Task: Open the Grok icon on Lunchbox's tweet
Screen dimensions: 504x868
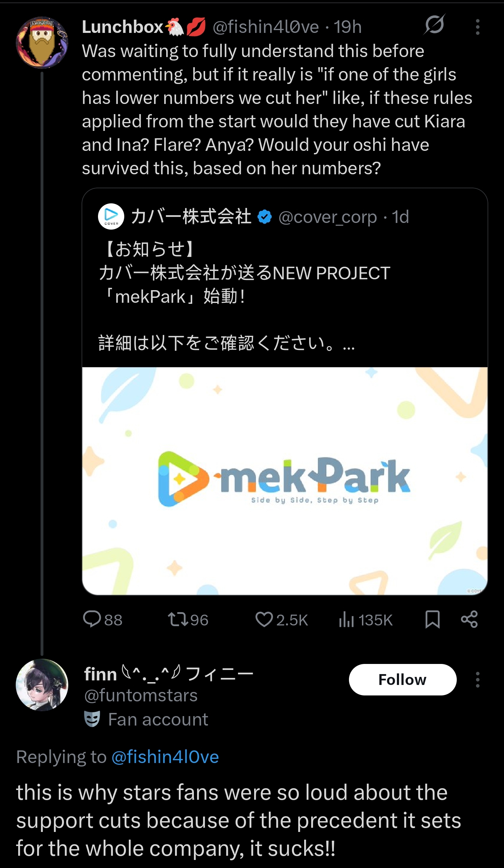Action: click(434, 25)
